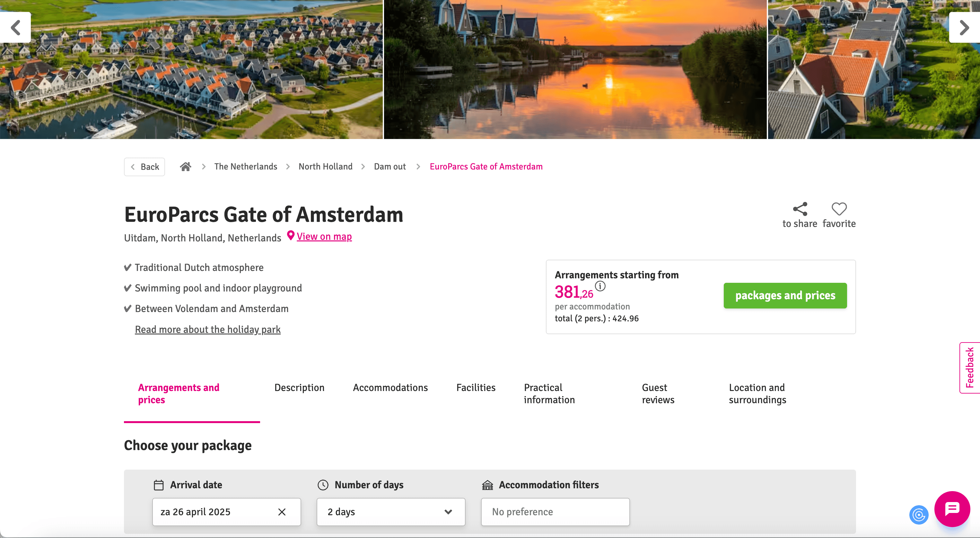
Task: Open the Feedback side tab
Action: (970, 368)
